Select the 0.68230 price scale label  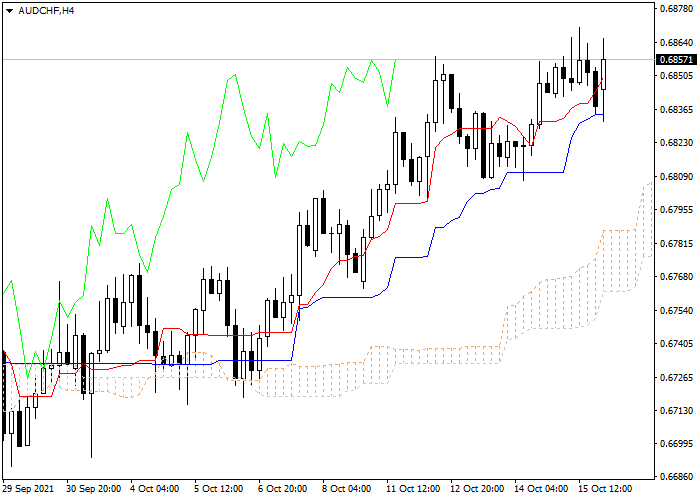[x=676, y=143]
